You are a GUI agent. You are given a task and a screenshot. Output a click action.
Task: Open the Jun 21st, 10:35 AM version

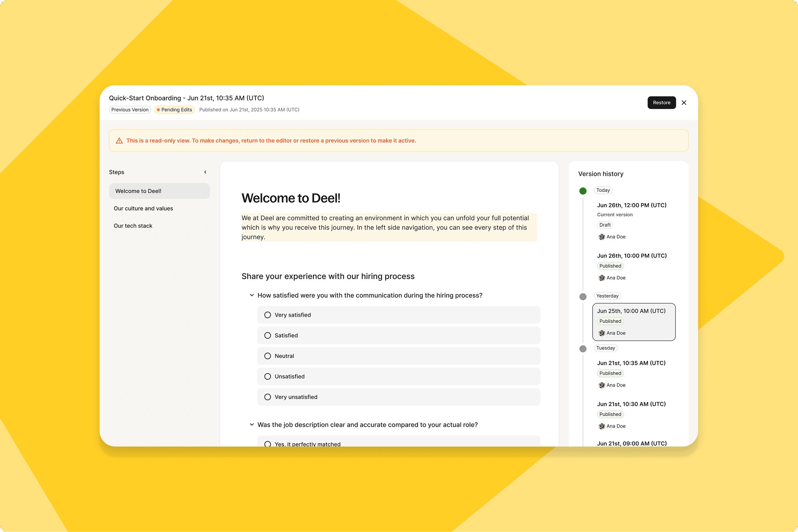631,363
